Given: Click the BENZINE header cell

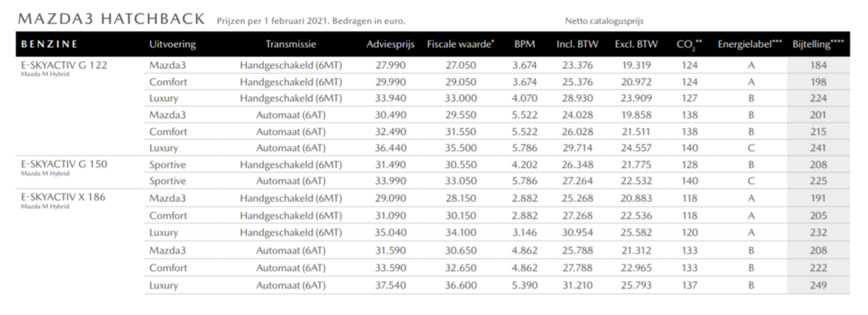Looking at the screenshot, I should (x=50, y=44).
